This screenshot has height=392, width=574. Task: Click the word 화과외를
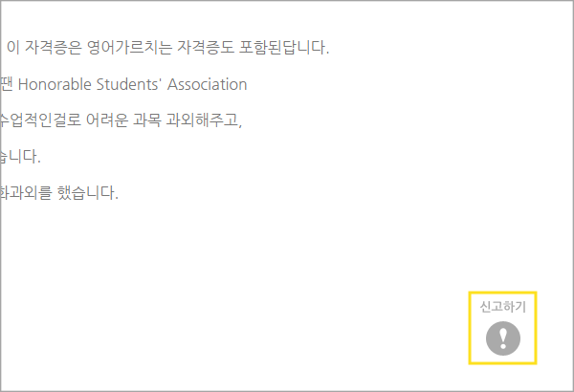click(26, 192)
